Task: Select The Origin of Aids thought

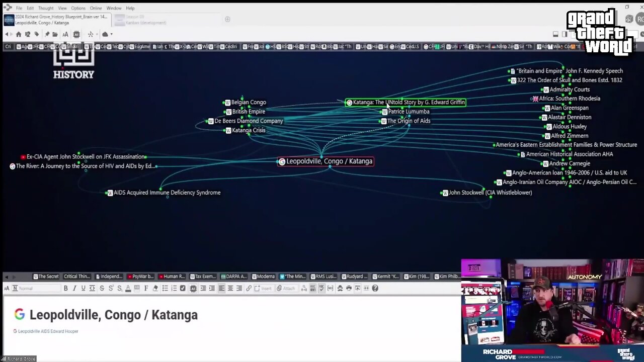Action: coord(409,121)
